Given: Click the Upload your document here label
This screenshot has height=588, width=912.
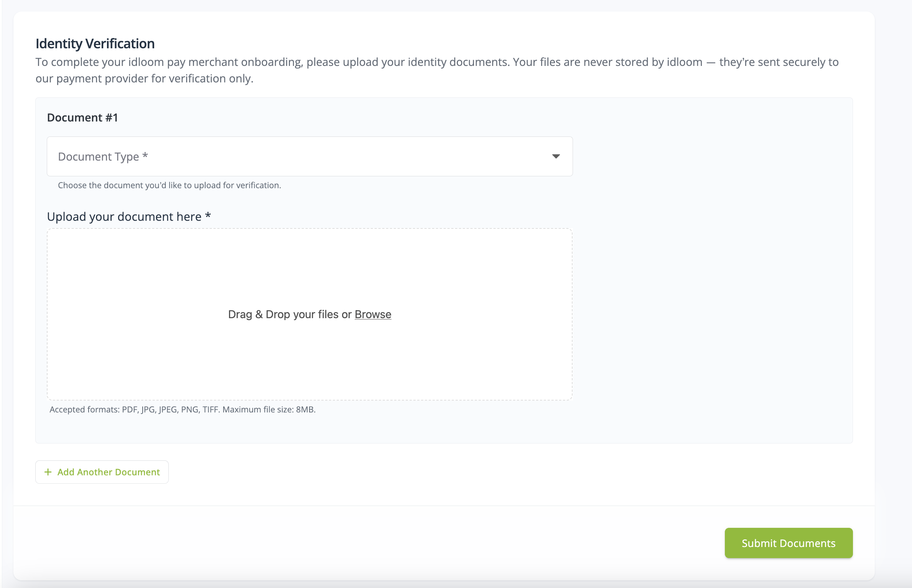Looking at the screenshot, I should [x=128, y=216].
